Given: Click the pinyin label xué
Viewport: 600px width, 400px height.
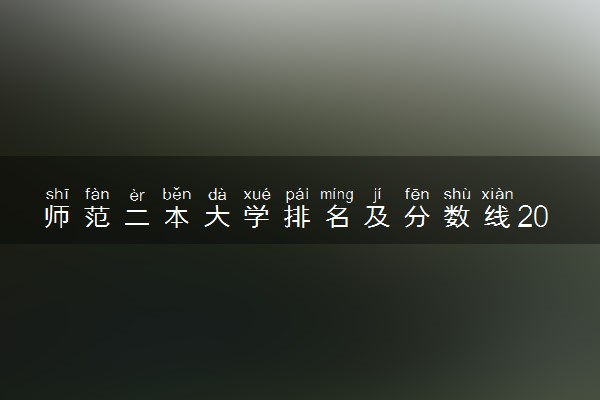Looking at the screenshot, I should click(257, 194).
